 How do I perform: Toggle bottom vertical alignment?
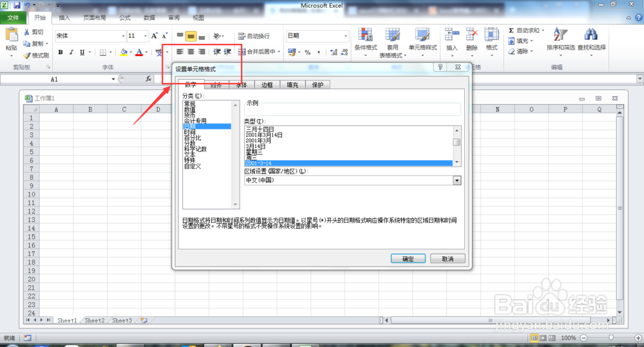202,36
